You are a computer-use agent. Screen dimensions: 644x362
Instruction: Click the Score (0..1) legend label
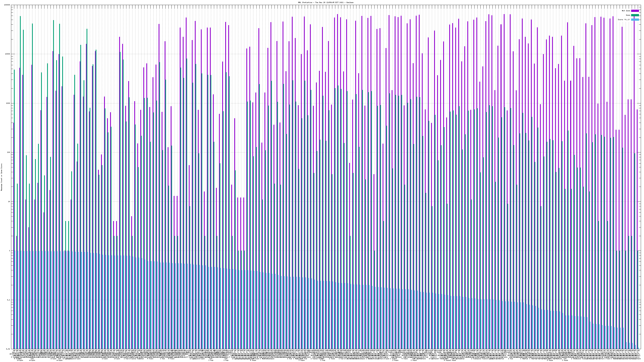click(x=624, y=20)
